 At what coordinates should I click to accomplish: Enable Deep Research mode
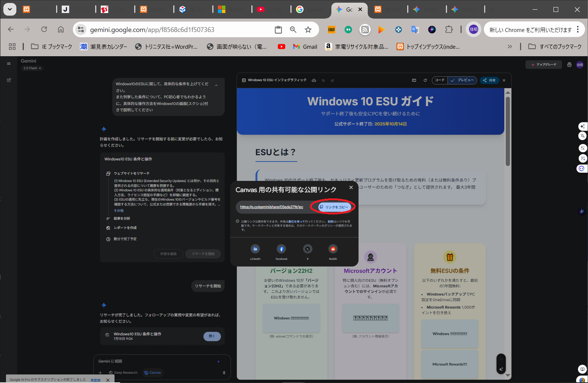[x=123, y=373]
